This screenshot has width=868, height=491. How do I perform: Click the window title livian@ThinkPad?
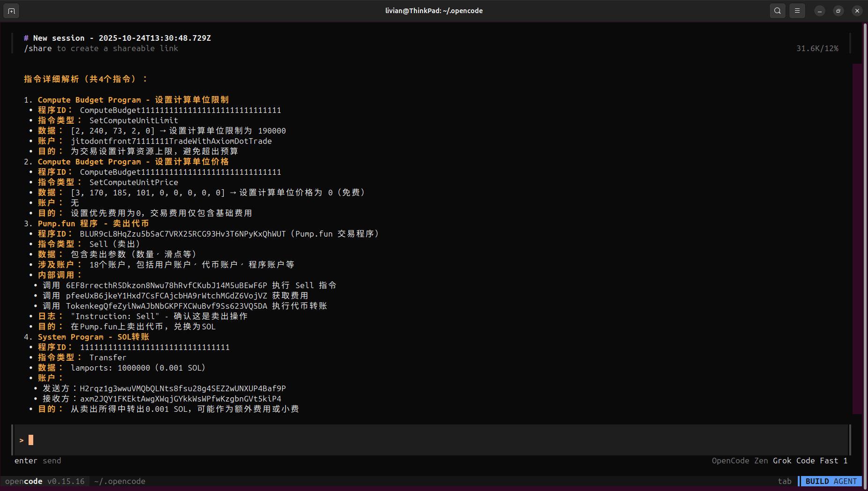point(434,11)
